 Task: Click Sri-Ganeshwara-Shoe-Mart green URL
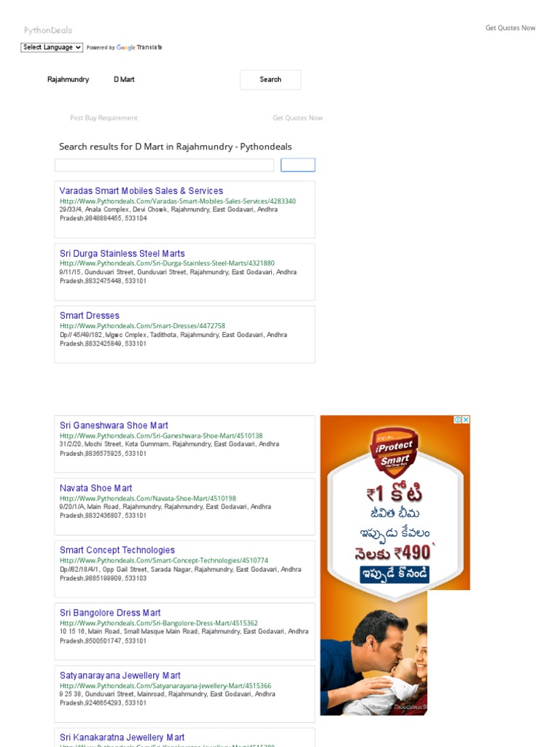point(161,436)
